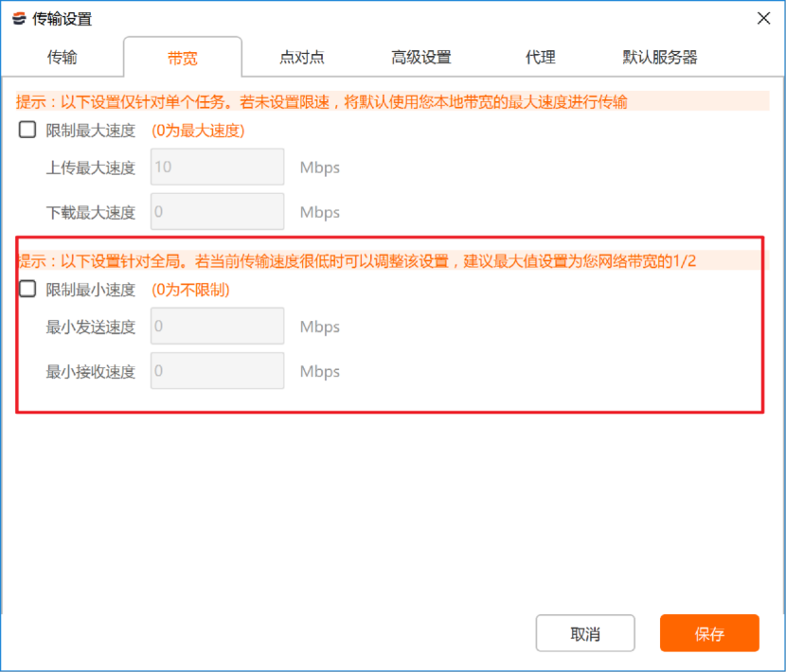
Task: Click the app logo in the title bar
Action: coord(19,19)
